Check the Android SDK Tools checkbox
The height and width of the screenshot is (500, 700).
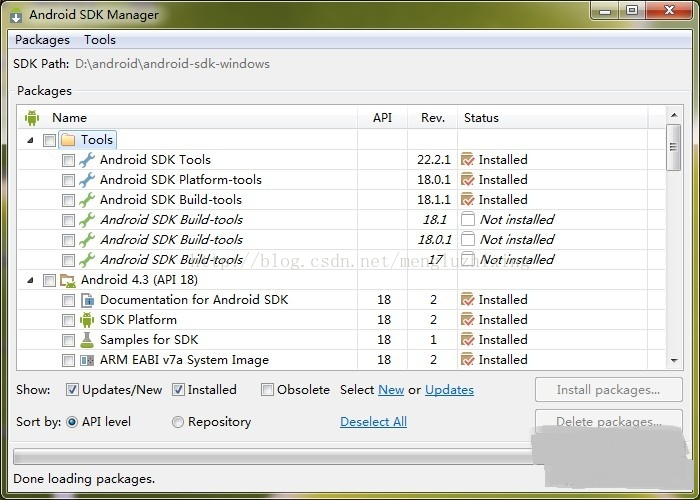click(x=68, y=160)
